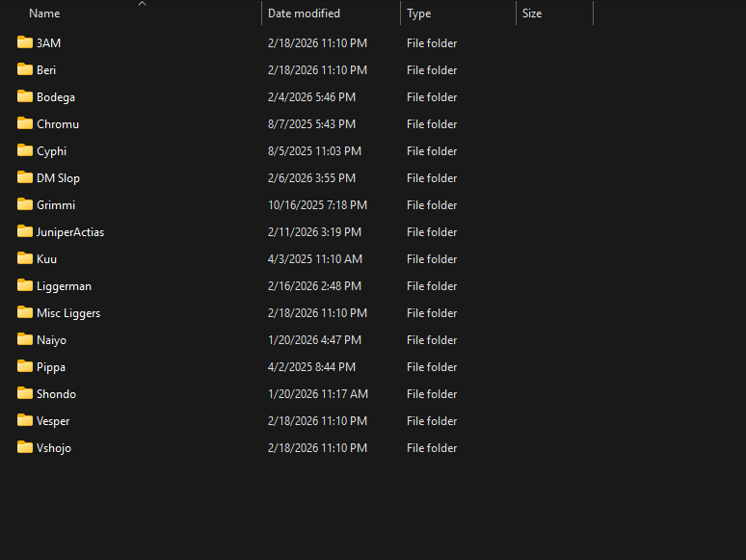This screenshot has width=746, height=560.
Task: Select the Misc Liggers folder name
Action: [x=68, y=313]
